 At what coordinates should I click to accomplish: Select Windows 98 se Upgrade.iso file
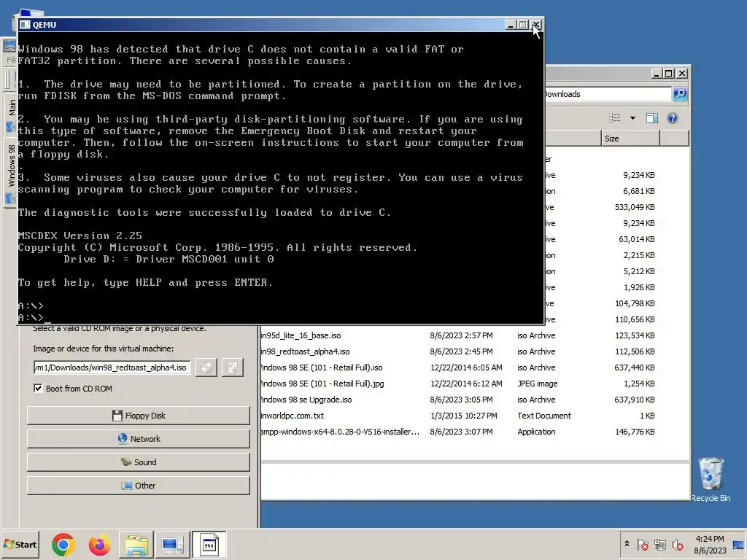point(306,400)
